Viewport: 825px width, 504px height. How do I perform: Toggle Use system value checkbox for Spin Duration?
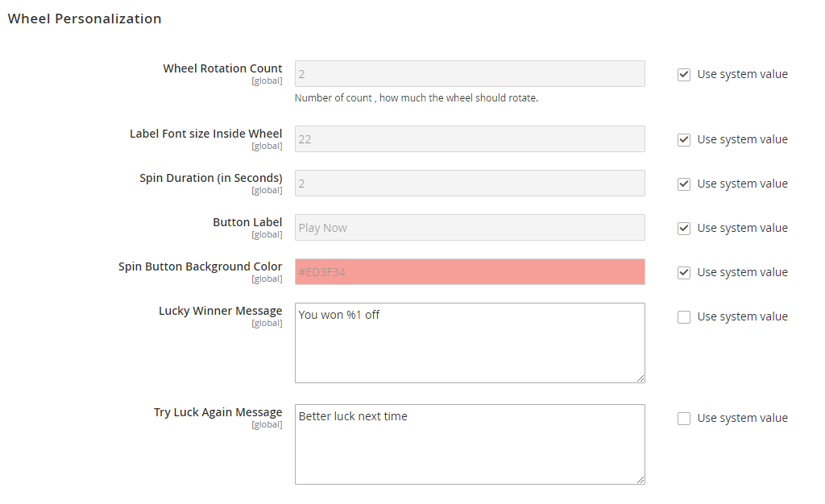(x=684, y=184)
